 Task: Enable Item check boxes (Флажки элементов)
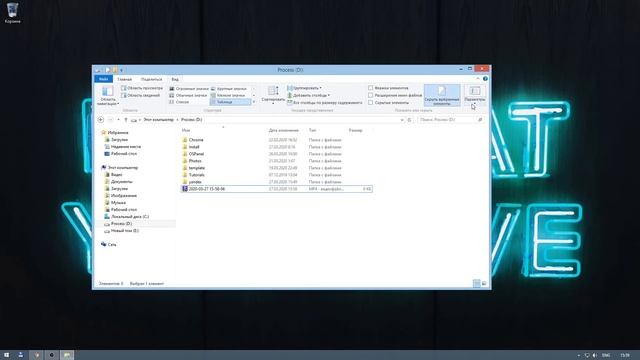coord(371,88)
